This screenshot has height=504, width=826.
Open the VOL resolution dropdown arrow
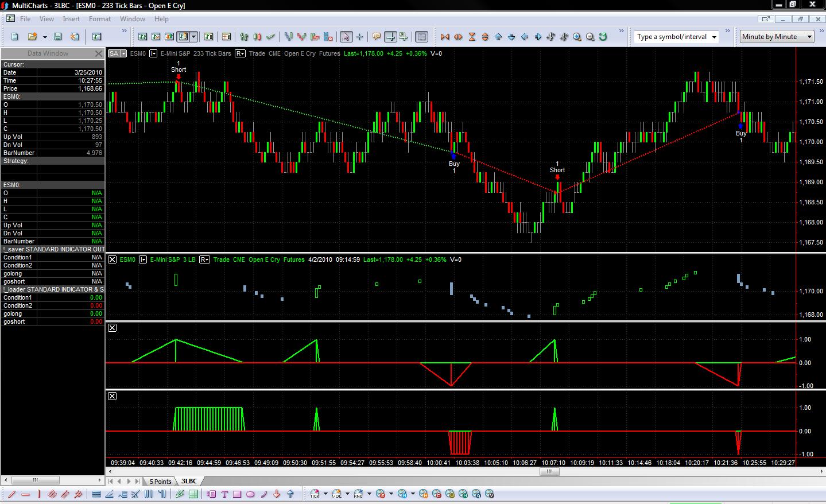coord(347,494)
